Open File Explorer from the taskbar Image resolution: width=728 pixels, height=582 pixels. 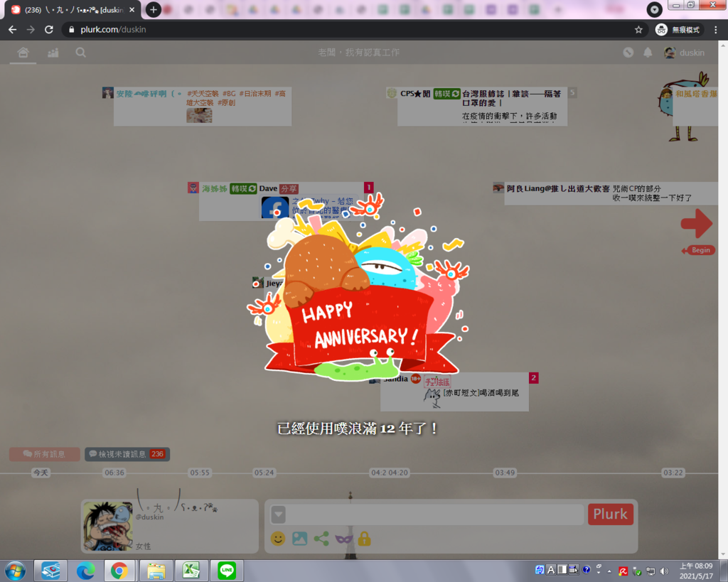(156, 571)
